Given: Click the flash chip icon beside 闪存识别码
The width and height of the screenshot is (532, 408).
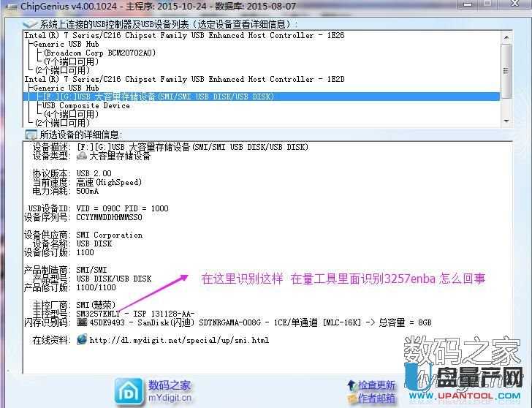Looking at the screenshot, I should click(x=82, y=322).
